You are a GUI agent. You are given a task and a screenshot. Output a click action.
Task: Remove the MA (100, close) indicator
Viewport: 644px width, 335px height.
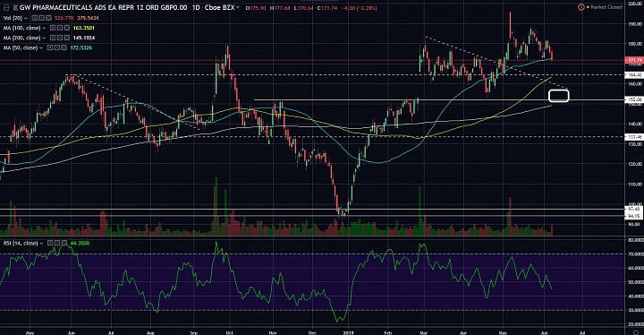click(x=66, y=28)
